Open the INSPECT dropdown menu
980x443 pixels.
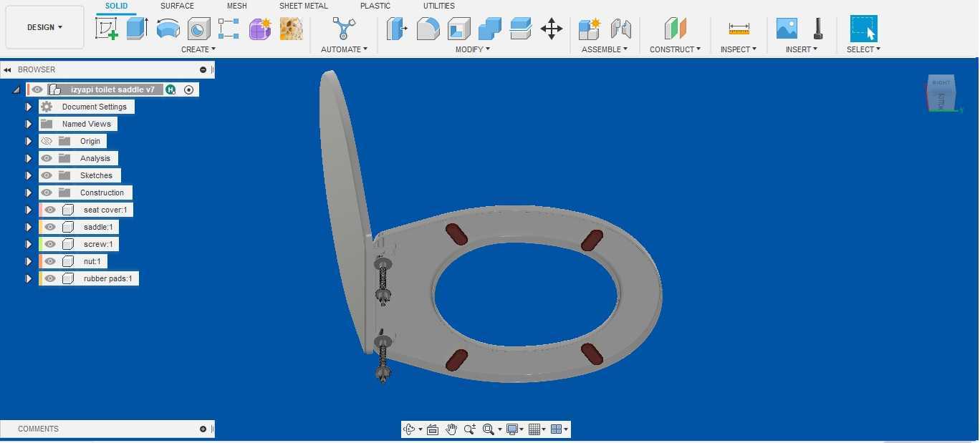(739, 49)
